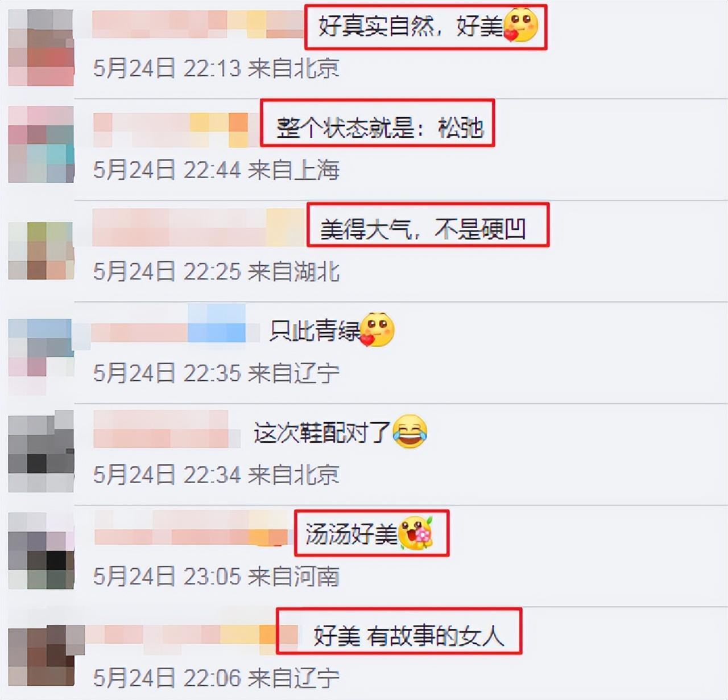Open avatar of the 湖北 commenter
The height and width of the screenshot is (700, 728).
(x=41, y=250)
